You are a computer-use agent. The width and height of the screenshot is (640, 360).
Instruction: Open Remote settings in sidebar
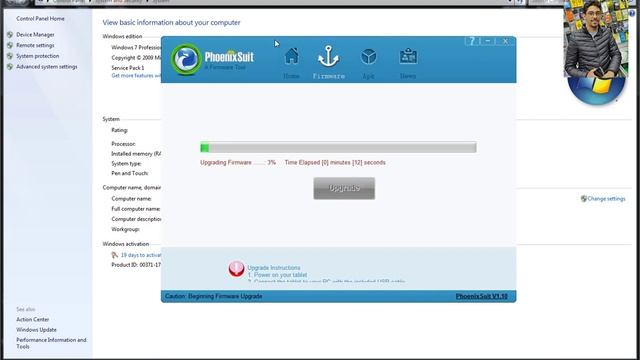click(x=35, y=45)
